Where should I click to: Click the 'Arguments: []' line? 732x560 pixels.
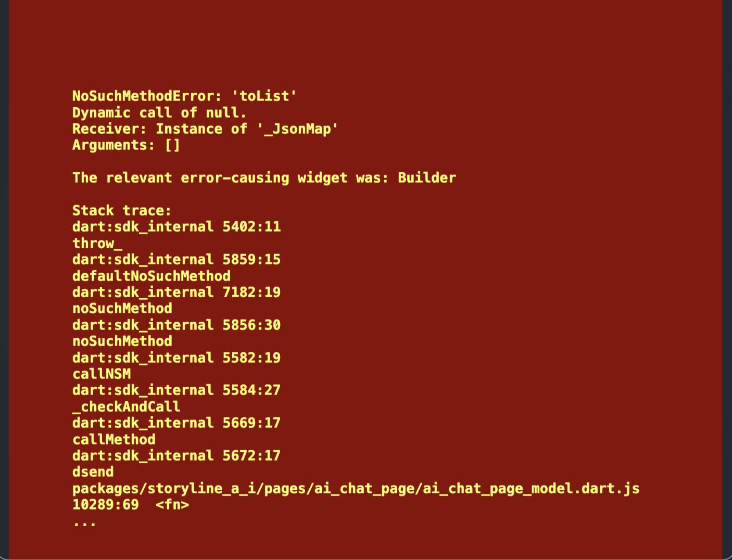tap(126, 145)
